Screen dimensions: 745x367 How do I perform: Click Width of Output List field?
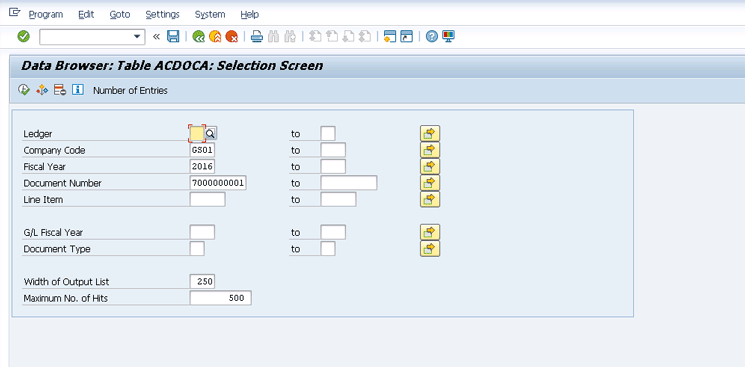(x=202, y=282)
